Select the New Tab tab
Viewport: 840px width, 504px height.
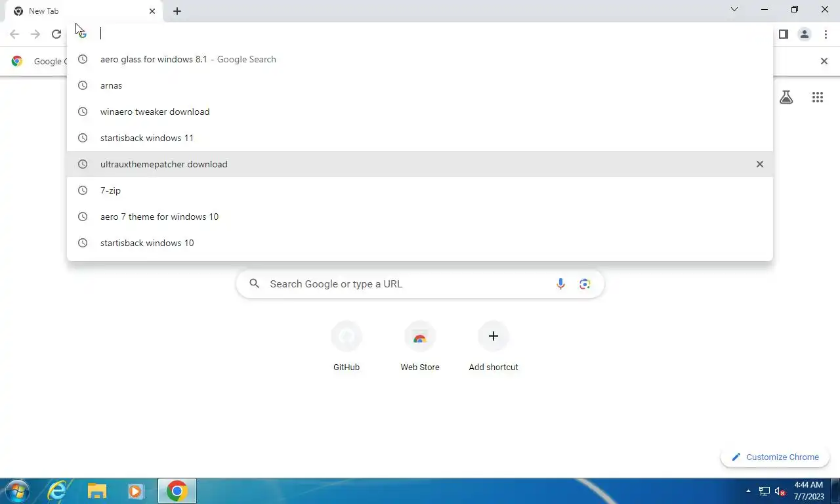pos(84,11)
